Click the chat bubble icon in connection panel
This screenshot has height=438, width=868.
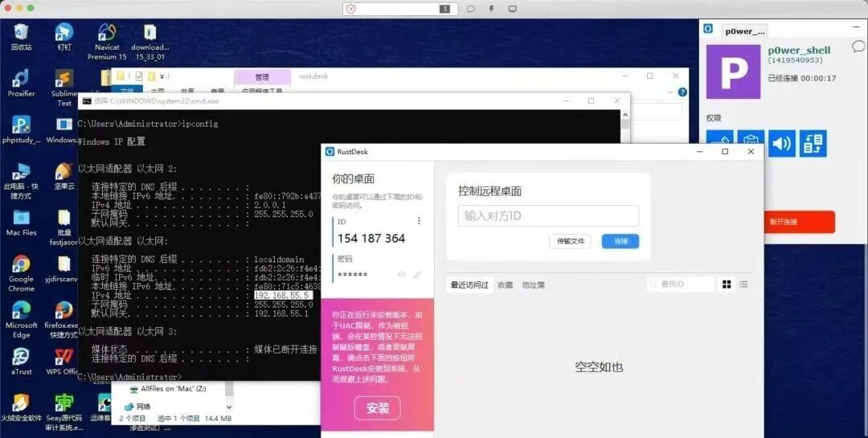(x=858, y=47)
